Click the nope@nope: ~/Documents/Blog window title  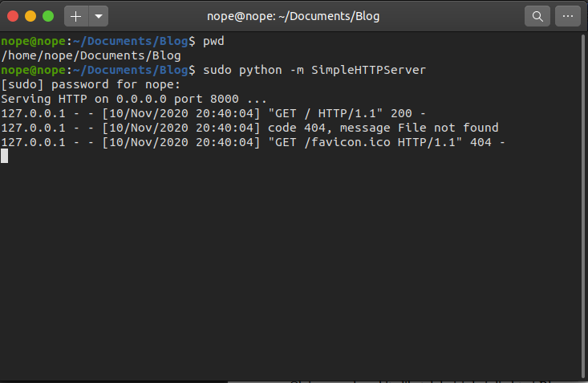click(294, 16)
